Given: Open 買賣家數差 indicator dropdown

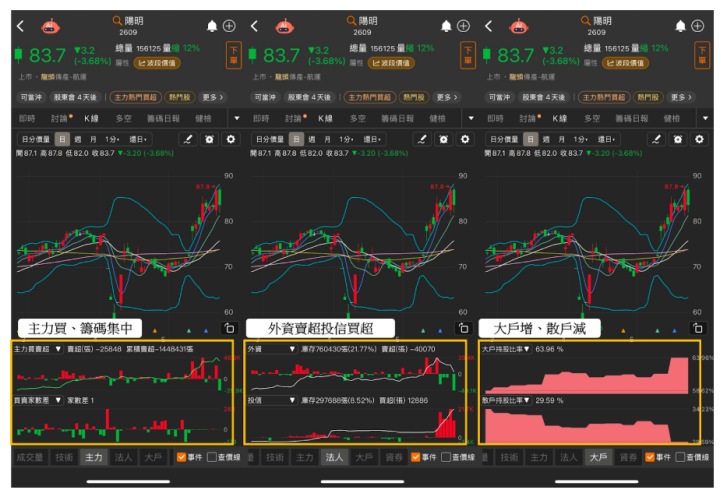Looking at the screenshot, I should 38,401.
